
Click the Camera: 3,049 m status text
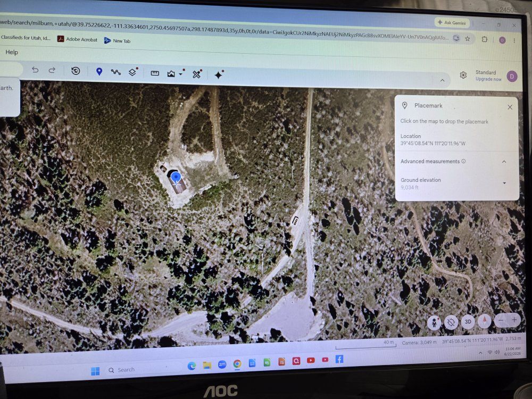click(419, 342)
